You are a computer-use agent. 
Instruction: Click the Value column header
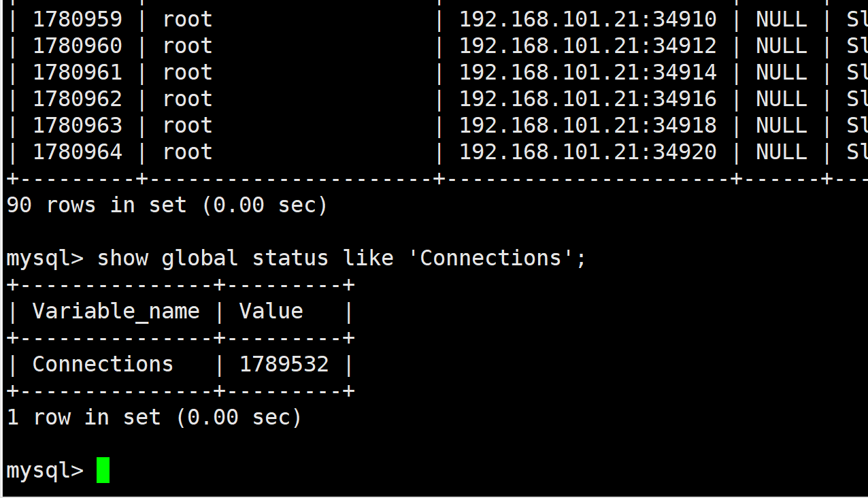point(271,311)
